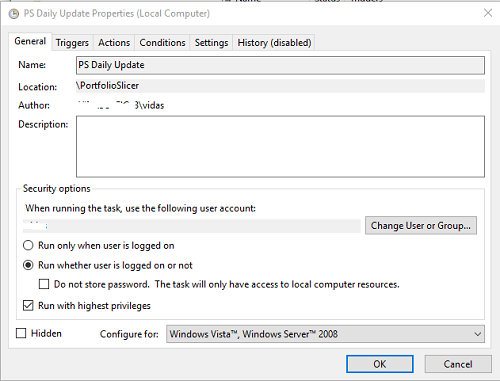Viewport: 500px width, 381px height.
Task: Switch to the General tab
Action: pyautogui.click(x=30, y=41)
